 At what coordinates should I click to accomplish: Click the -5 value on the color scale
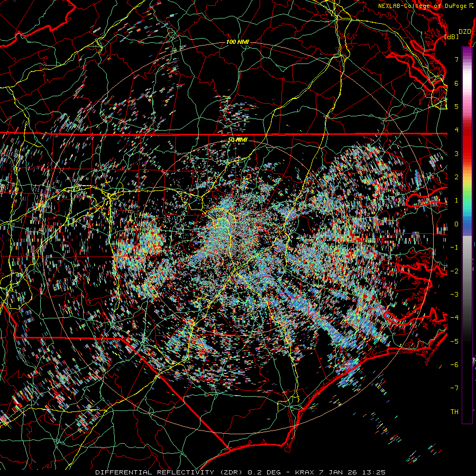pyautogui.click(x=454, y=341)
